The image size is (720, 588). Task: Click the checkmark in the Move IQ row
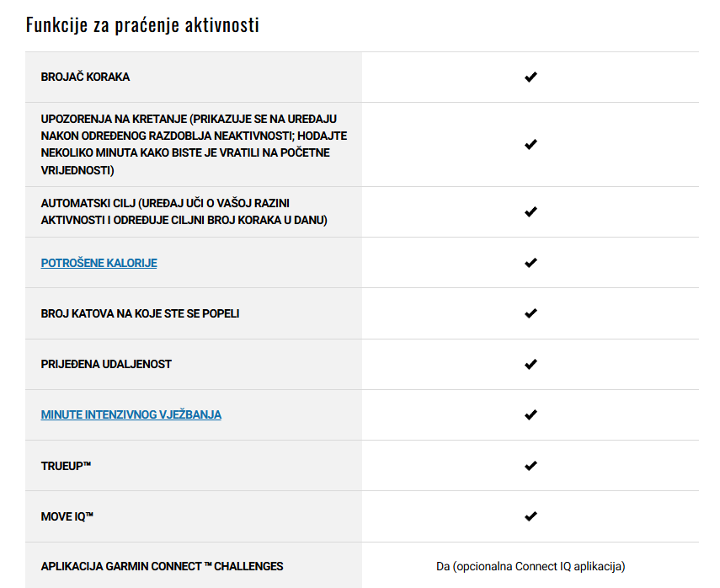(531, 516)
